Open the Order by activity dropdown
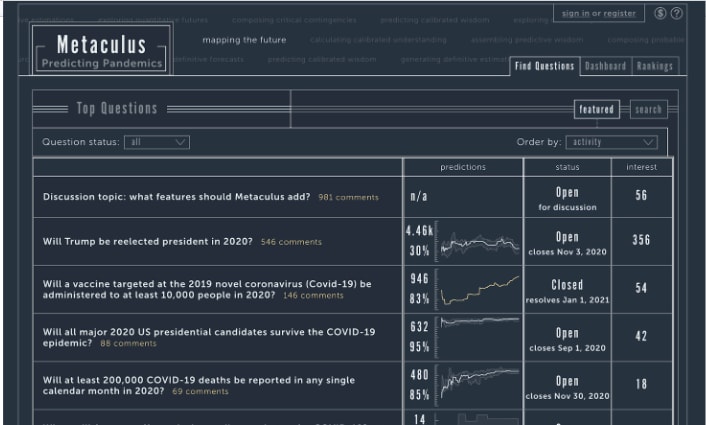Viewport: 706px width, 425px height. point(612,142)
